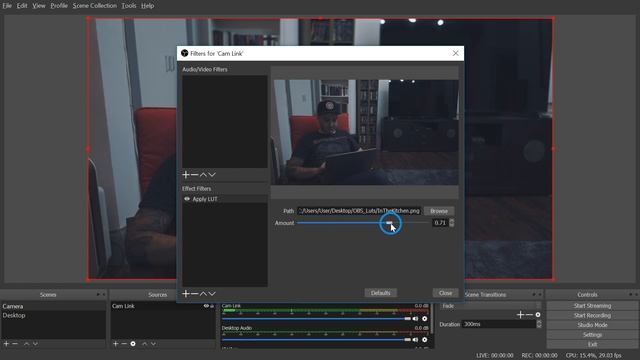This screenshot has height=360, width=640.
Task: Add a scene transition
Action: pyautogui.click(x=520, y=315)
